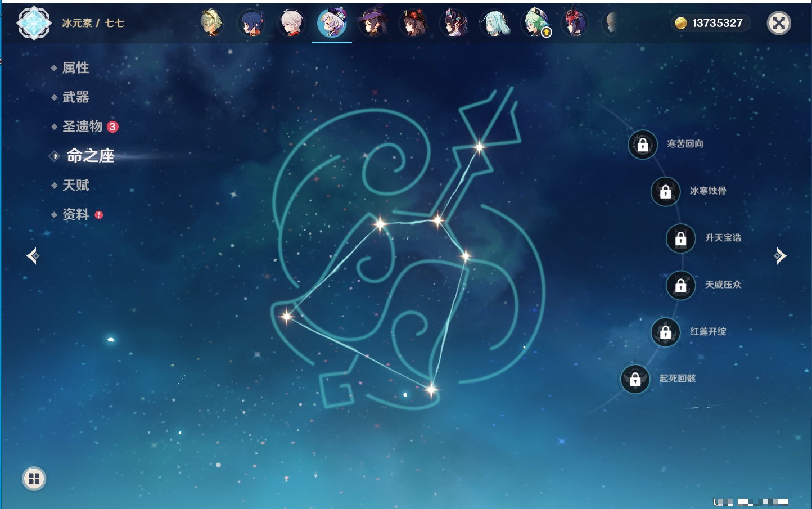Click the red exclamation badge beside 资料
The width and height of the screenshot is (812, 509).
tap(99, 215)
